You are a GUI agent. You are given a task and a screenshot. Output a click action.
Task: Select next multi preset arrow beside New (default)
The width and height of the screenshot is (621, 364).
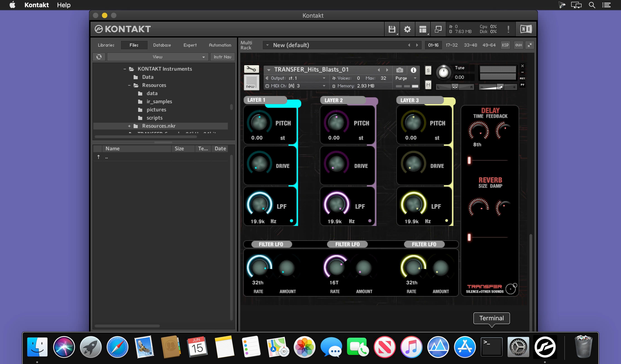click(x=417, y=45)
